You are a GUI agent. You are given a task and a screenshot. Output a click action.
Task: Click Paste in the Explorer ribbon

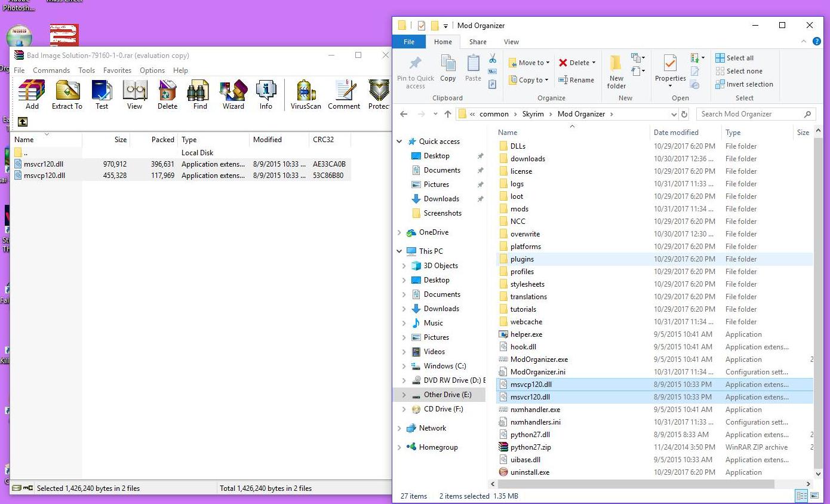click(473, 68)
